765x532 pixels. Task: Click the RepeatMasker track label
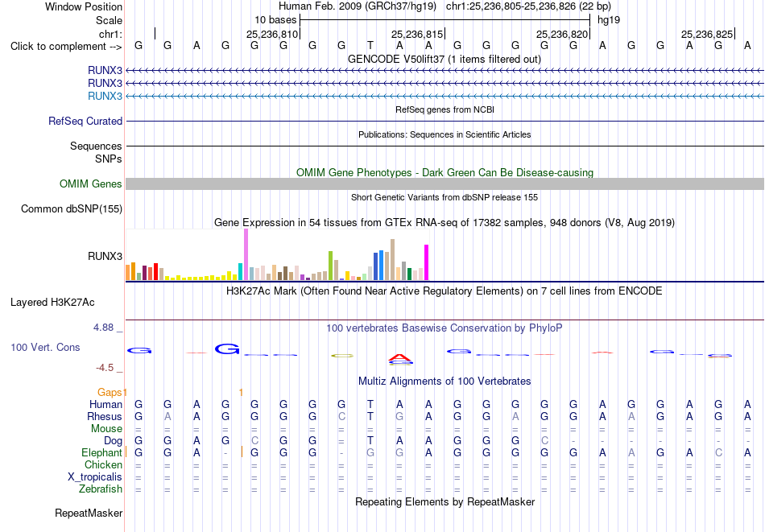89,513
